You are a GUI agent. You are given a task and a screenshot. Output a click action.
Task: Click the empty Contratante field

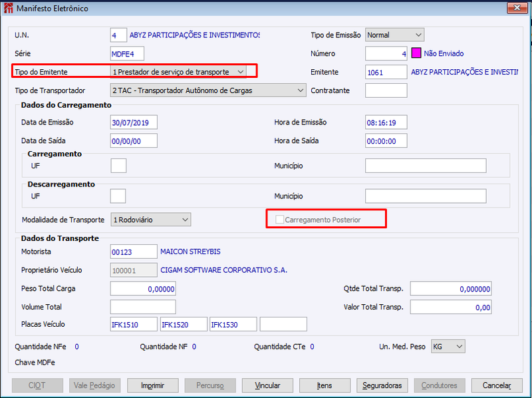(386, 91)
